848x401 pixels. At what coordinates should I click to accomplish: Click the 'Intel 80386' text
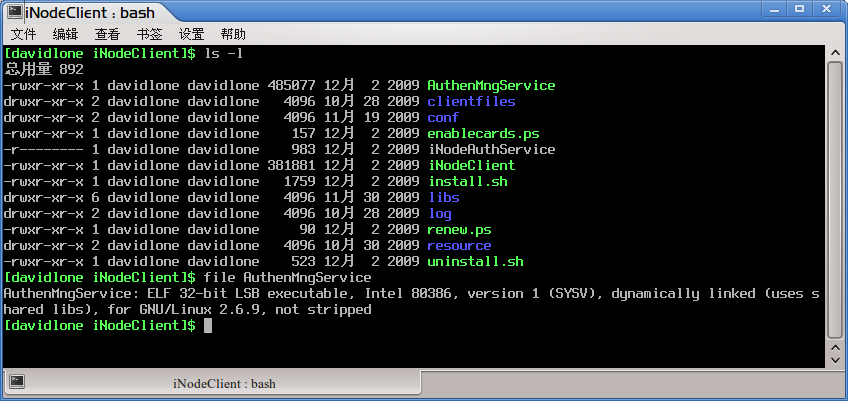(410, 294)
